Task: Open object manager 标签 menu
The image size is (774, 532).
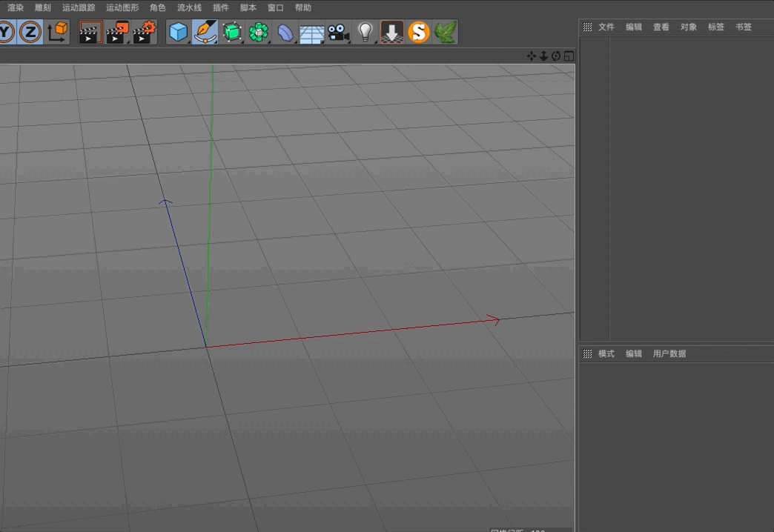Action: 715,27
